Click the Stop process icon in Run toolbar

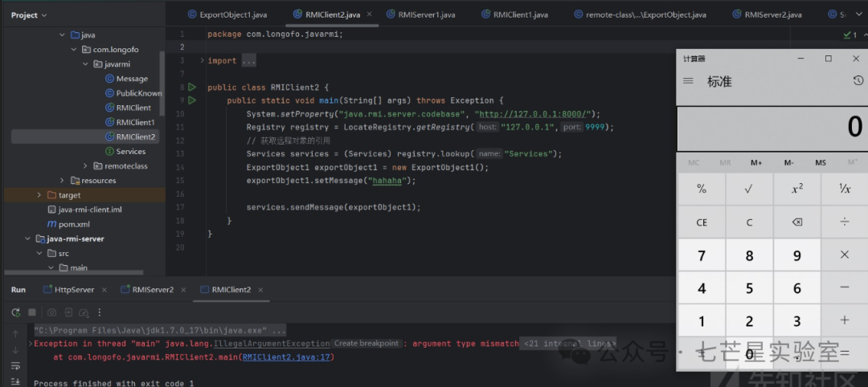point(32,312)
